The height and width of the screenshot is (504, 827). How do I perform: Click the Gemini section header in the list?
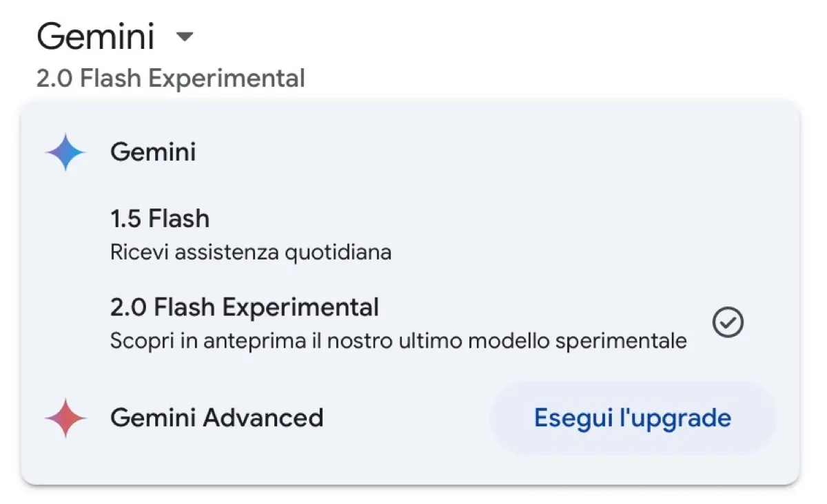pos(152,151)
